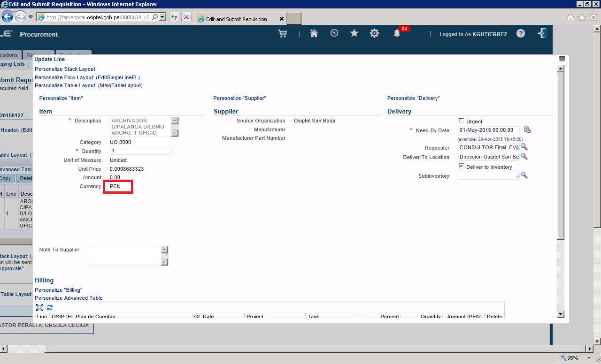Open Personalize Stack Layout link
601x364 pixels.
click(x=65, y=69)
